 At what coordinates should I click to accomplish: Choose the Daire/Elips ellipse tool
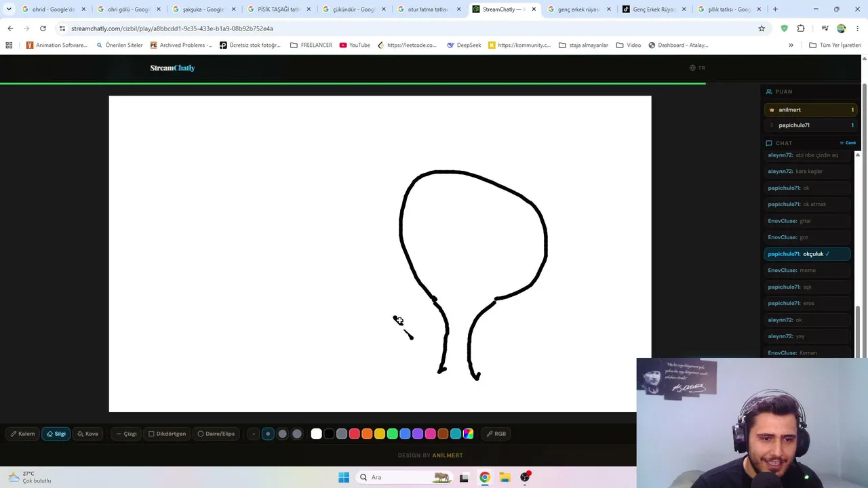pos(216,434)
